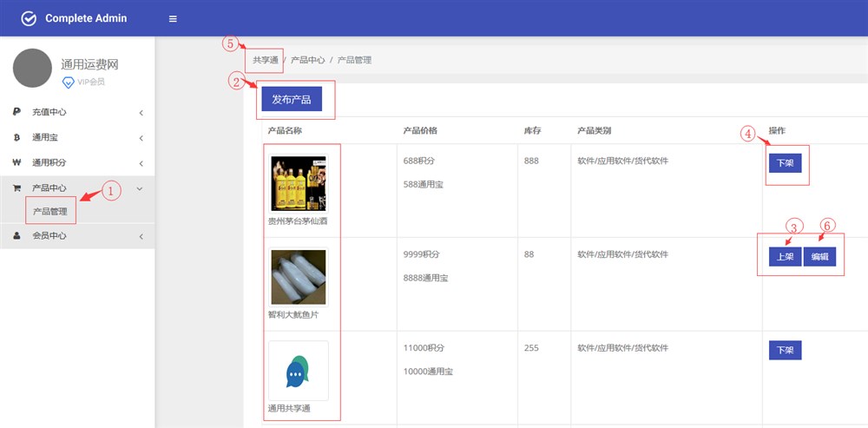The image size is (868, 428).
Task: Click the 8888通用宝 price
Action: (425, 278)
